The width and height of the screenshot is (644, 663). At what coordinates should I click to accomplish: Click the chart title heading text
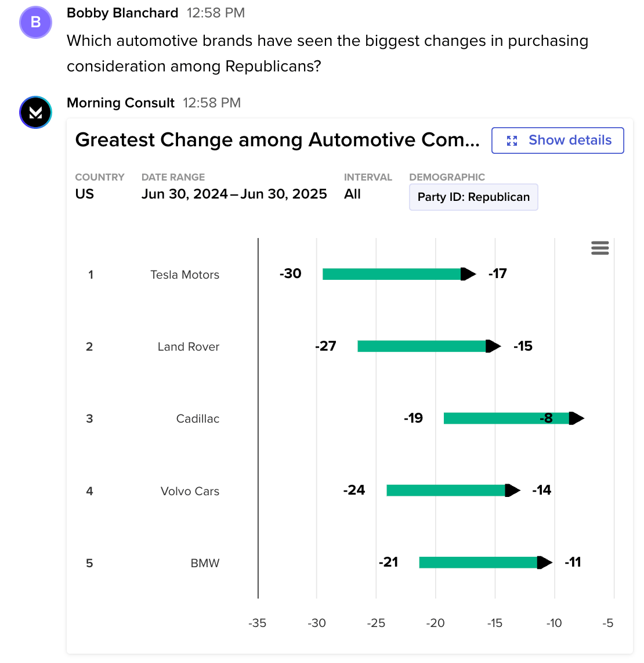pyautogui.click(x=277, y=140)
